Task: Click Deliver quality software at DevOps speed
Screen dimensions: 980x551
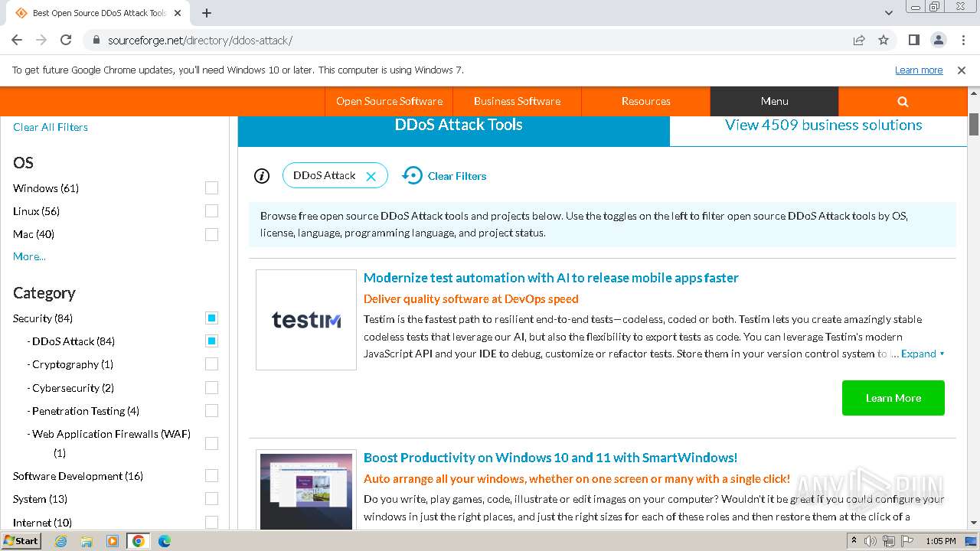Action: [471, 299]
